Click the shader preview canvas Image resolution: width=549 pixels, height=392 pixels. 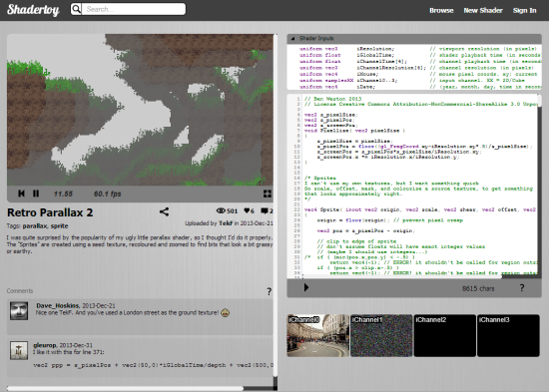[140, 110]
